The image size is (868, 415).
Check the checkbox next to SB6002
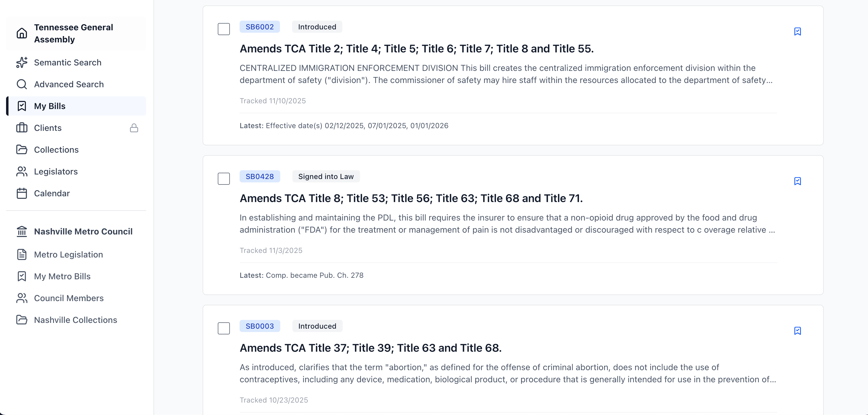[x=224, y=29]
